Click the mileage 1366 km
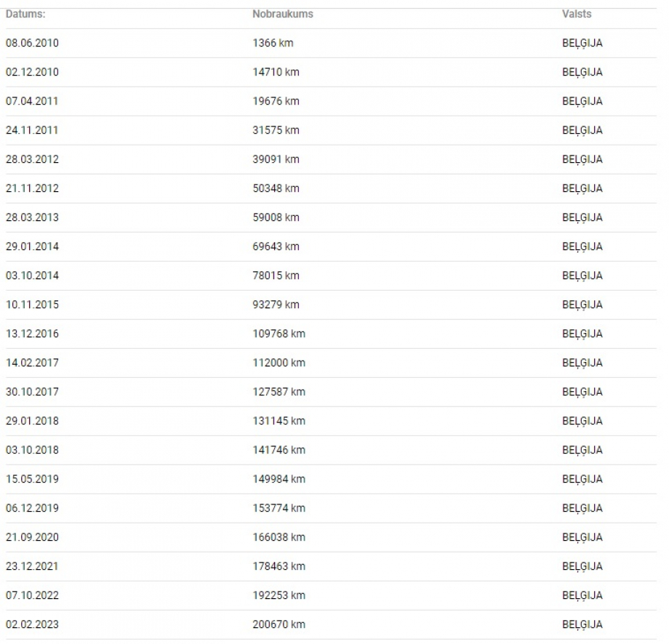Image resolution: width=669 pixels, height=644 pixels. [x=273, y=43]
